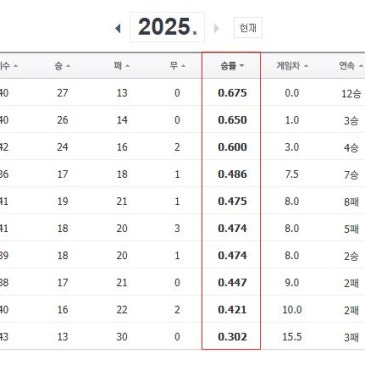Click the sort arrow beside 연속

[361, 66]
